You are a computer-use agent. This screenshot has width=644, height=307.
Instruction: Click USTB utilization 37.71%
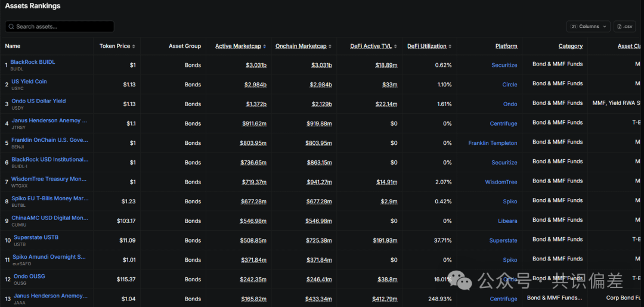442,240
